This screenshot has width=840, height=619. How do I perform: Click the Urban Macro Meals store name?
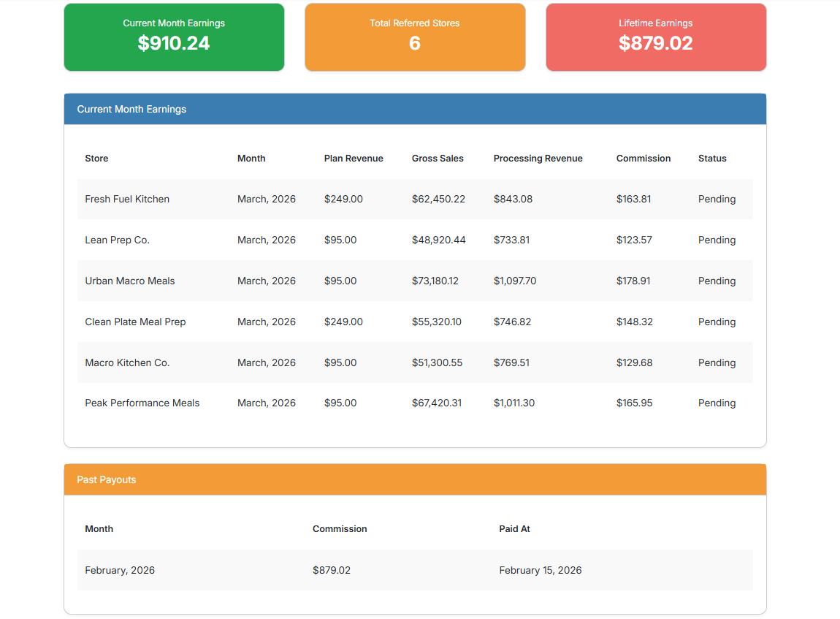(x=130, y=281)
